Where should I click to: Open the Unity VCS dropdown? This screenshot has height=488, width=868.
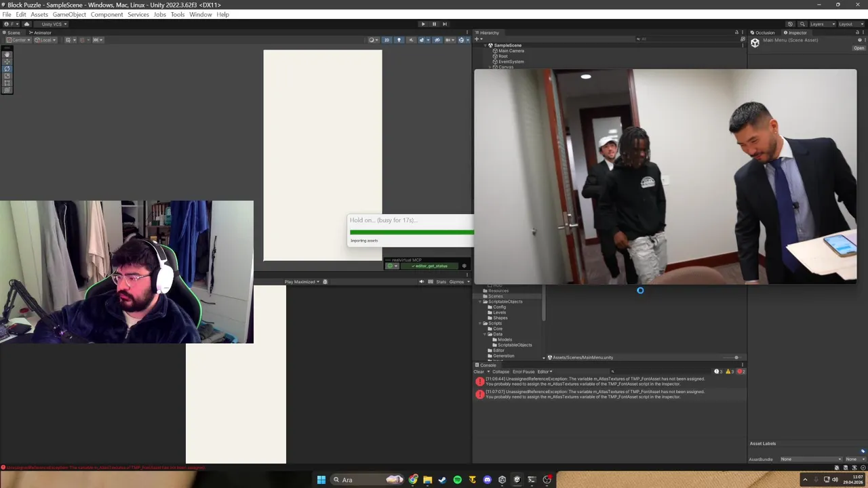click(54, 24)
